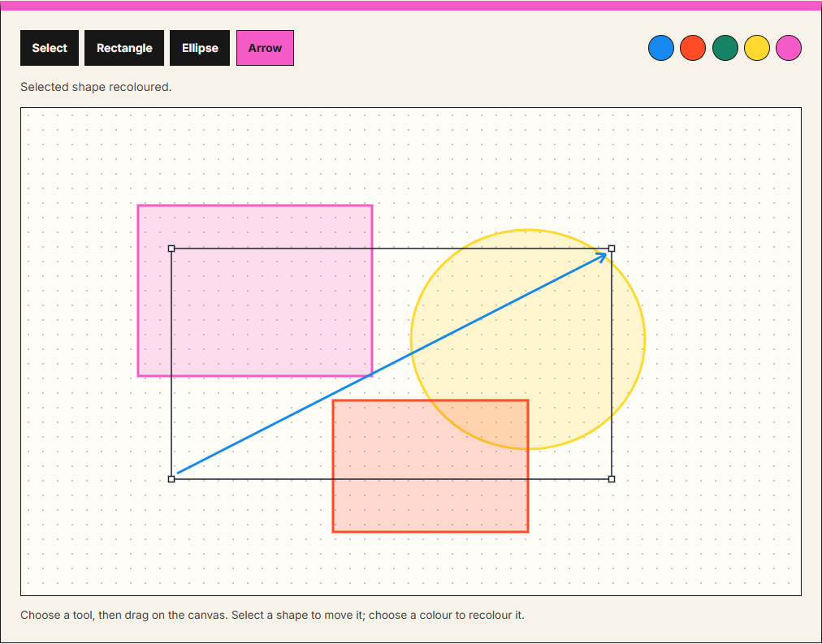
Task: Apply the red-orange colour swatch
Action: (x=693, y=48)
